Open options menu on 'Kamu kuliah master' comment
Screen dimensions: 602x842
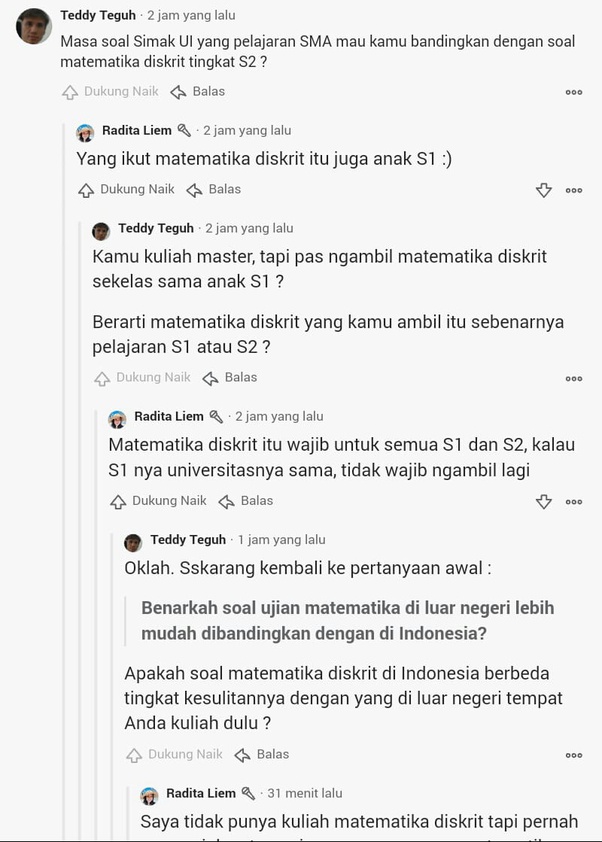[573, 377]
